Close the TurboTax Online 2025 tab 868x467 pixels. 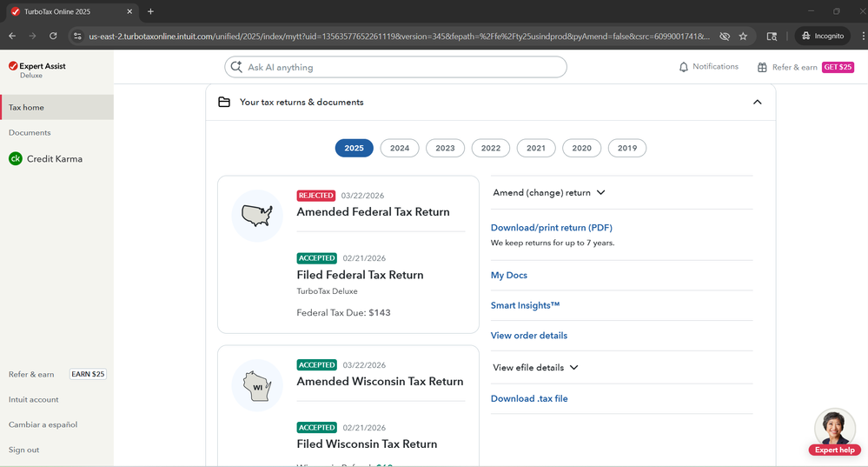[129, 11]
